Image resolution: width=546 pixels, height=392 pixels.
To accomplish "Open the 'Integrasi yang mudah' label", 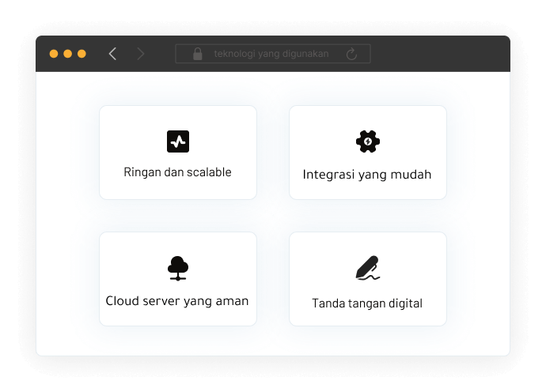I will 367,174.
